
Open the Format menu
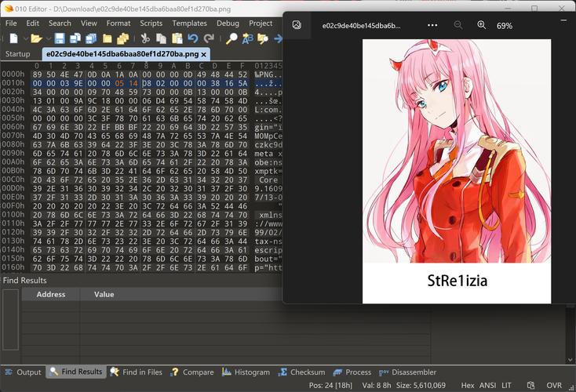118,23
